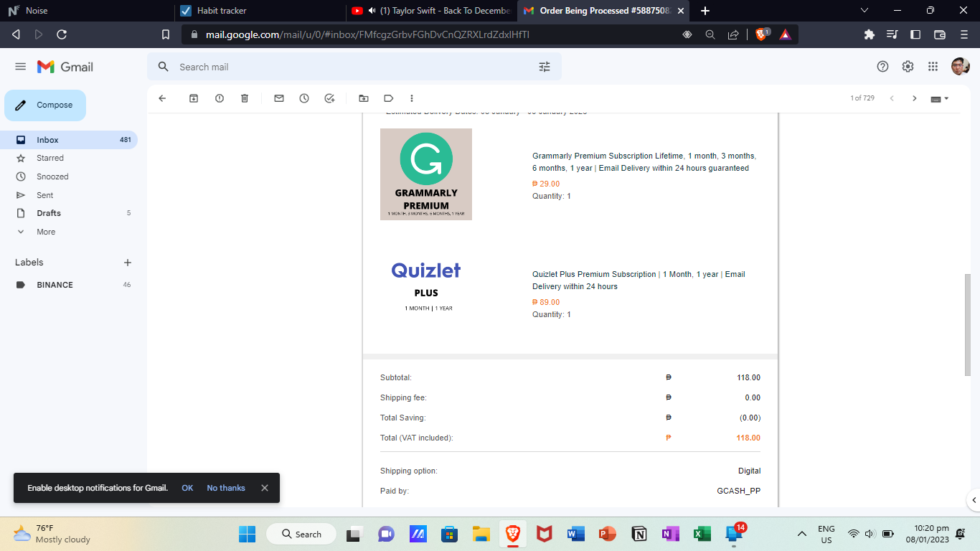Open the Move to folder icon
980x551 pixels.
(364, 98)
